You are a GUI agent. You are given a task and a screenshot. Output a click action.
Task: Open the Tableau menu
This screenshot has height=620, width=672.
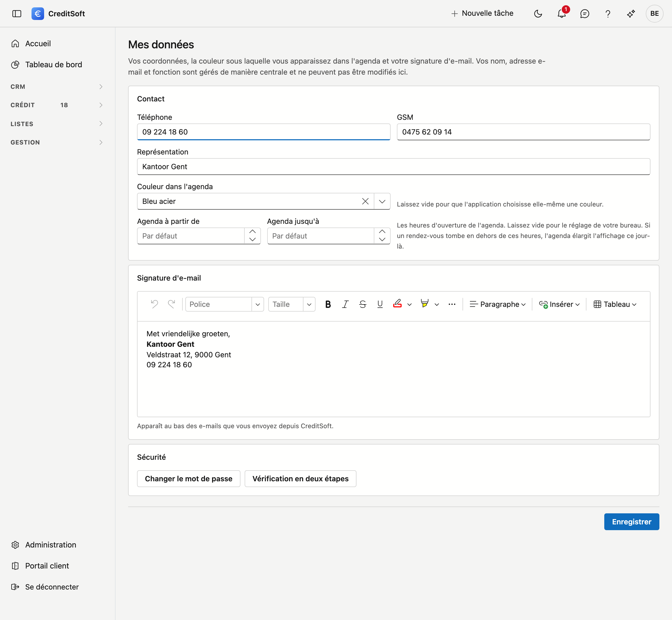(615, 304)
